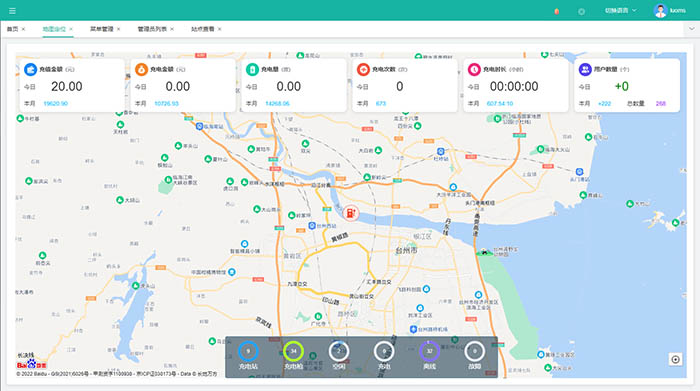Click the orange 充电金额 money bag icon
The image size is (700, 391).
141,69
